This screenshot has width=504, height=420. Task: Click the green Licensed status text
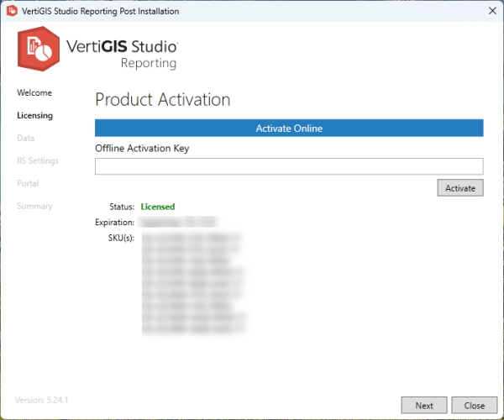[x=158, y=206]
